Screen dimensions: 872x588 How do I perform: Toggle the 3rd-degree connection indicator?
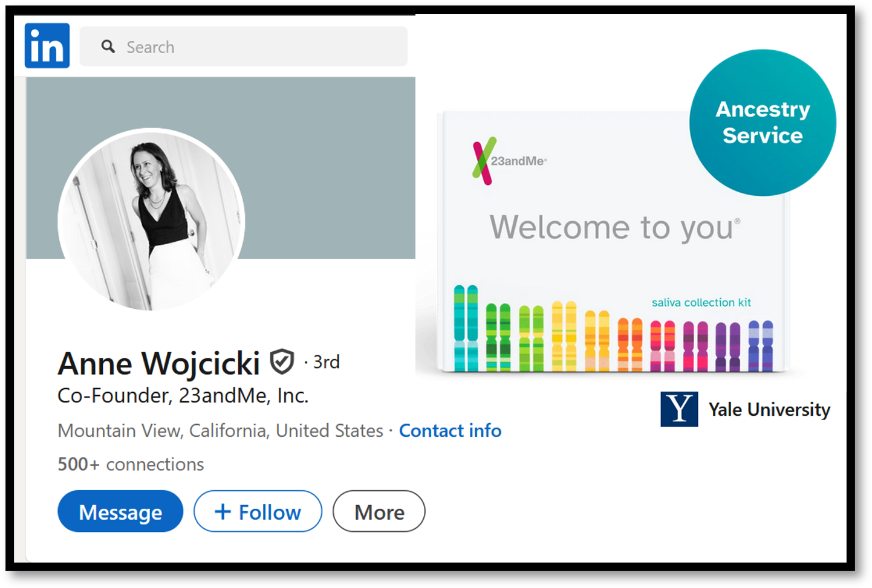coord(325,361)
